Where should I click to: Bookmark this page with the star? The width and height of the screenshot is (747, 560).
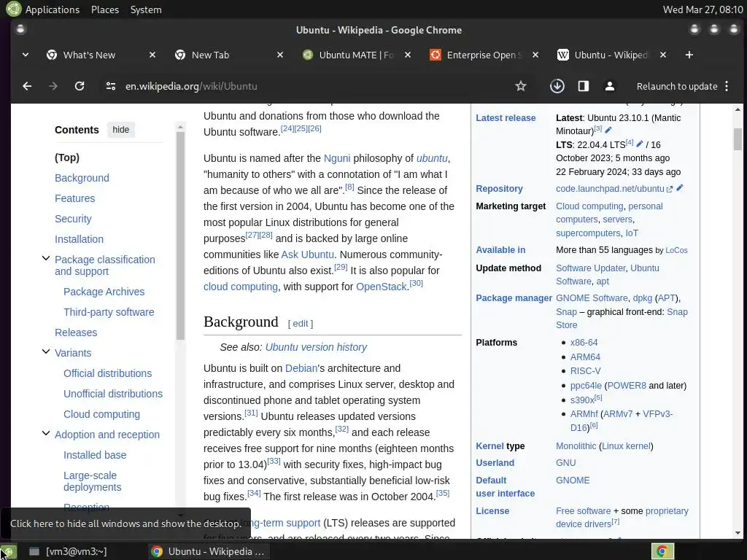click(521, 86)
